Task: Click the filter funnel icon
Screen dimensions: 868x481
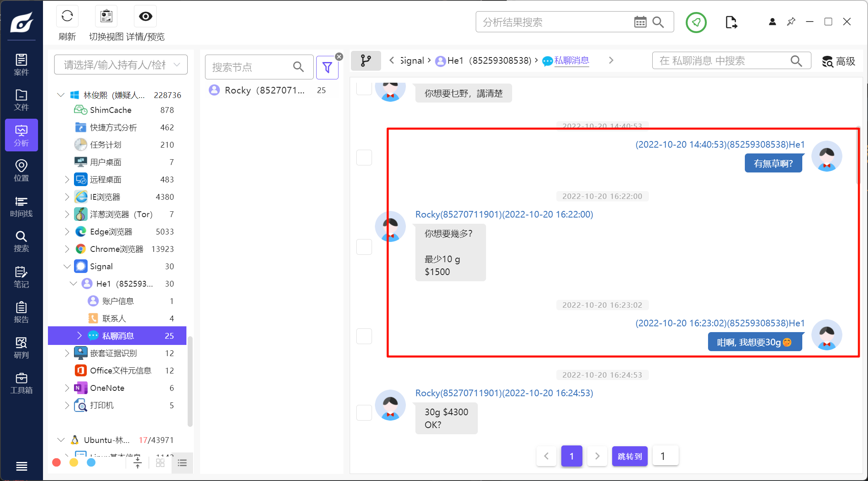Action: tap(327, 67)
